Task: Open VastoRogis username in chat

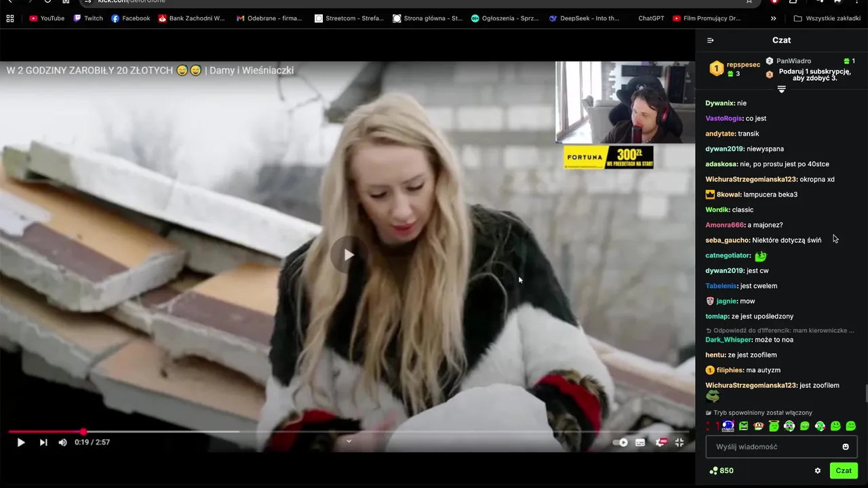Action: 724,118
